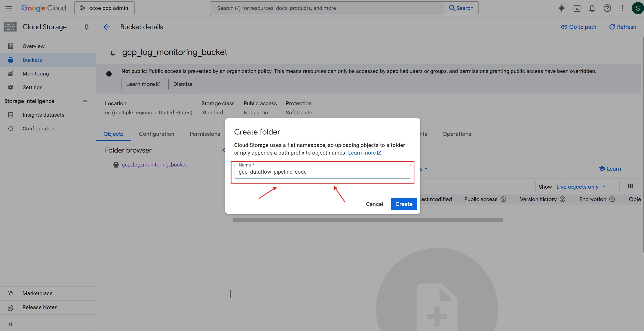Pin Cloud Storage product in sidebar
The height and width of the screenshot is (331, 644).
(86, 27)
